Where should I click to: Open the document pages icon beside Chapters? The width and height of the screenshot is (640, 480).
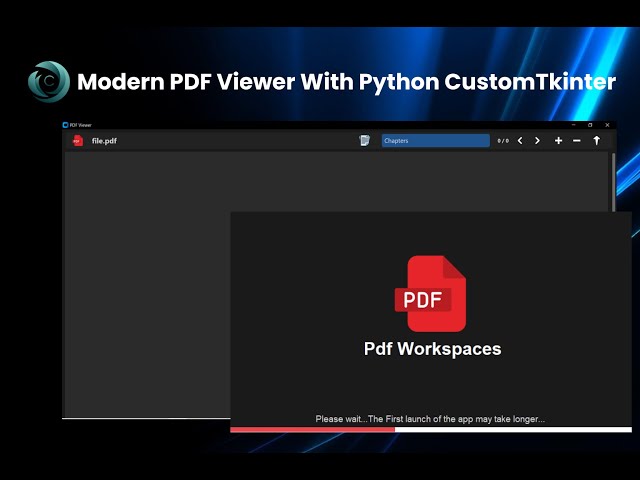[364, 140]
